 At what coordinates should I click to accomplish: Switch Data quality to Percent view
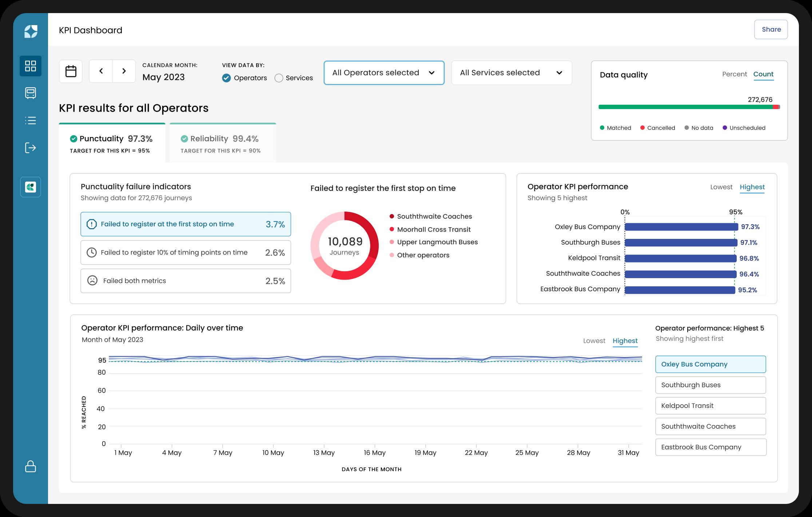pos(734,74)
